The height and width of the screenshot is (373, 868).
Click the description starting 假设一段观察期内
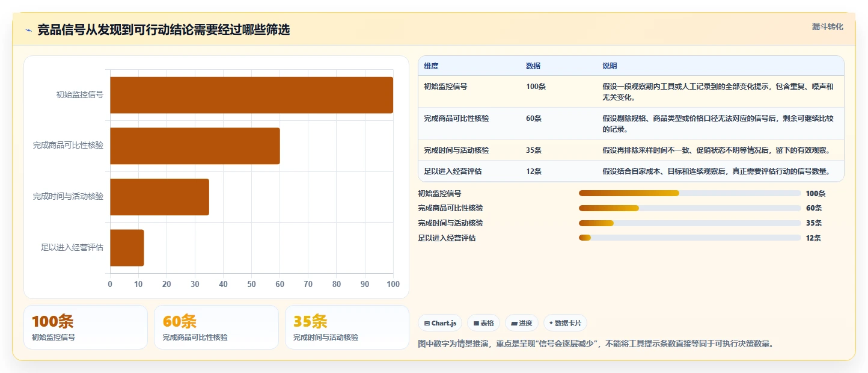pos(718,92)
